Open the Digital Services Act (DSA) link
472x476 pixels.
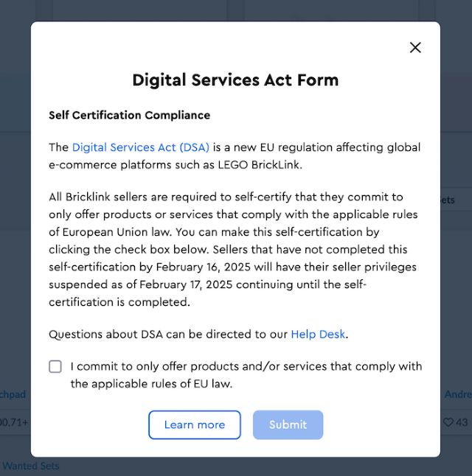point(141,147)
